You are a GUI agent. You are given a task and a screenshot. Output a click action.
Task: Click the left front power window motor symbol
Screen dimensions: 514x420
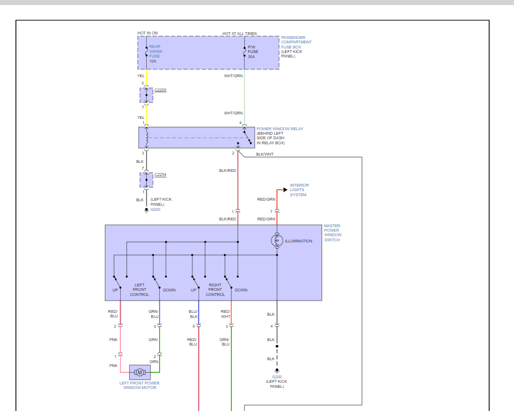[140, 372]
